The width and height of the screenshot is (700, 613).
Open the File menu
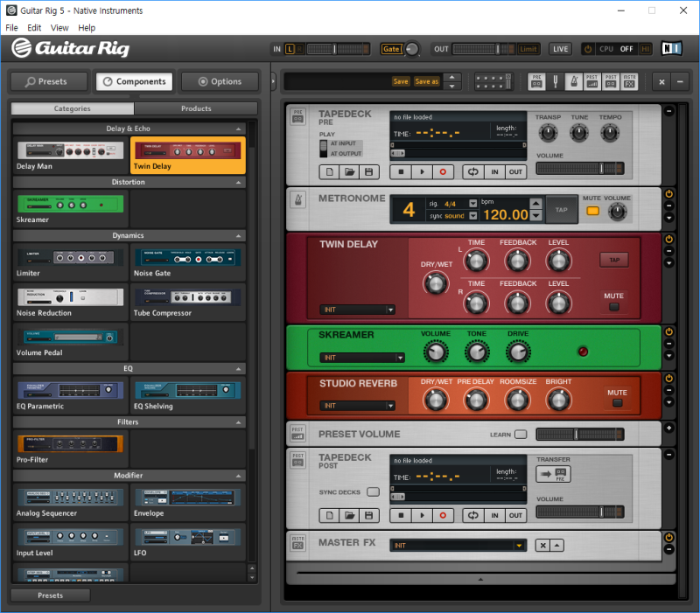tap(11, 27)
